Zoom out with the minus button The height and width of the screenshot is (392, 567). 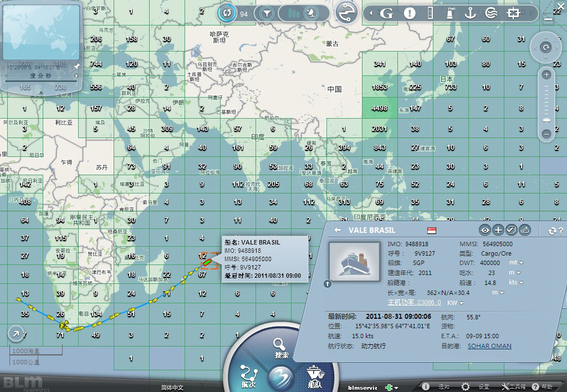pyautogui.click(x=546, y=134)
